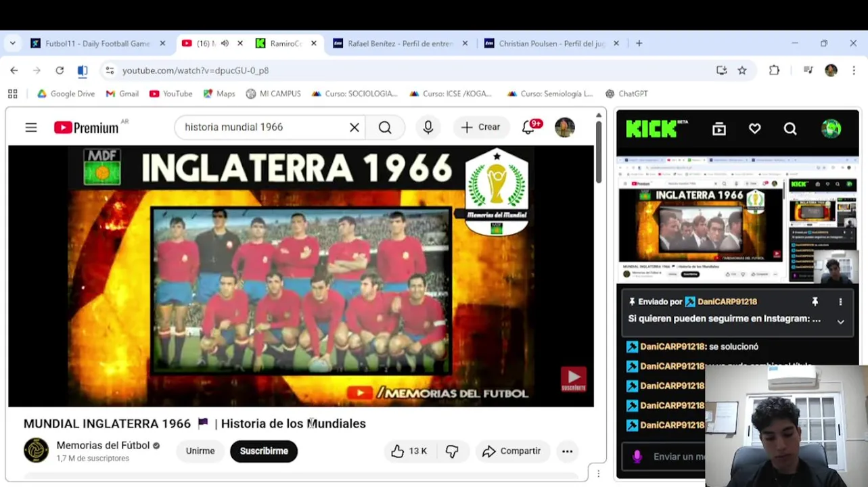
Task: Open the YouTube bookmark
Action: (170, 94)
